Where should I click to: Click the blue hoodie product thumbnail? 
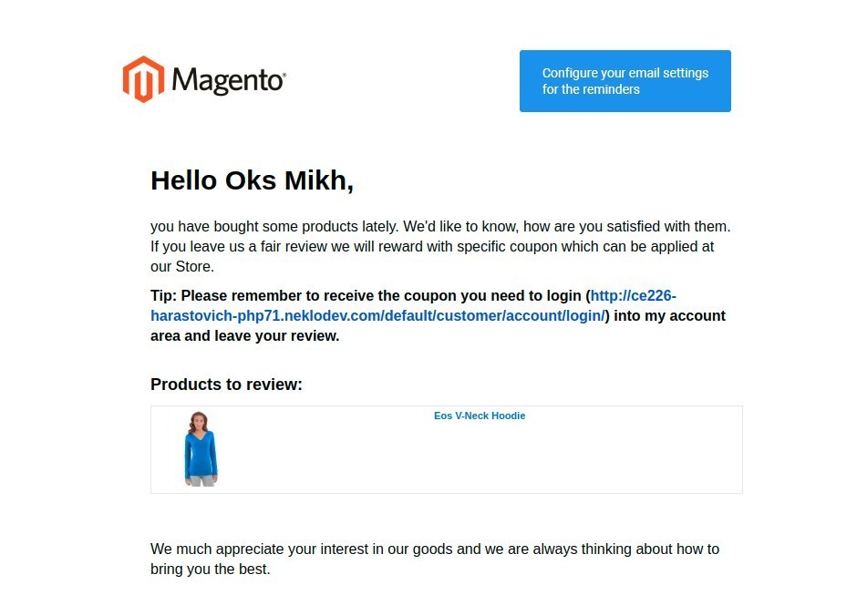tap(201, 449)
